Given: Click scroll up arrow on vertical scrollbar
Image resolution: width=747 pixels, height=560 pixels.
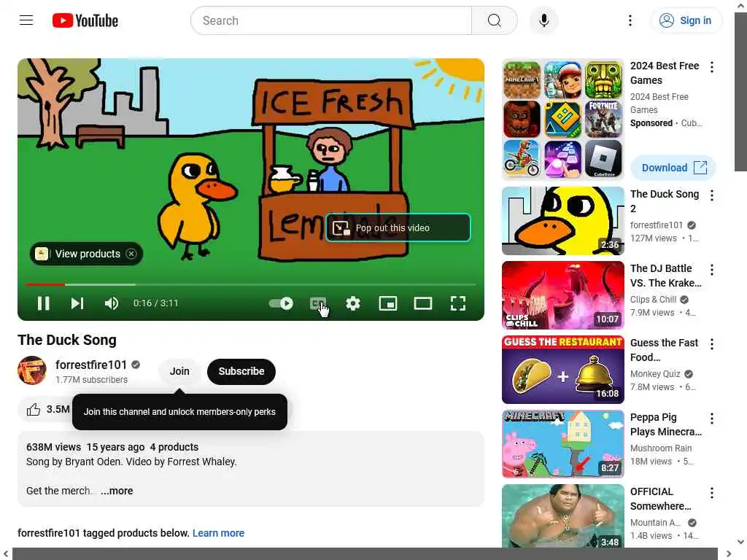Looking at the screenshot, I should click(x=740, y=6).
